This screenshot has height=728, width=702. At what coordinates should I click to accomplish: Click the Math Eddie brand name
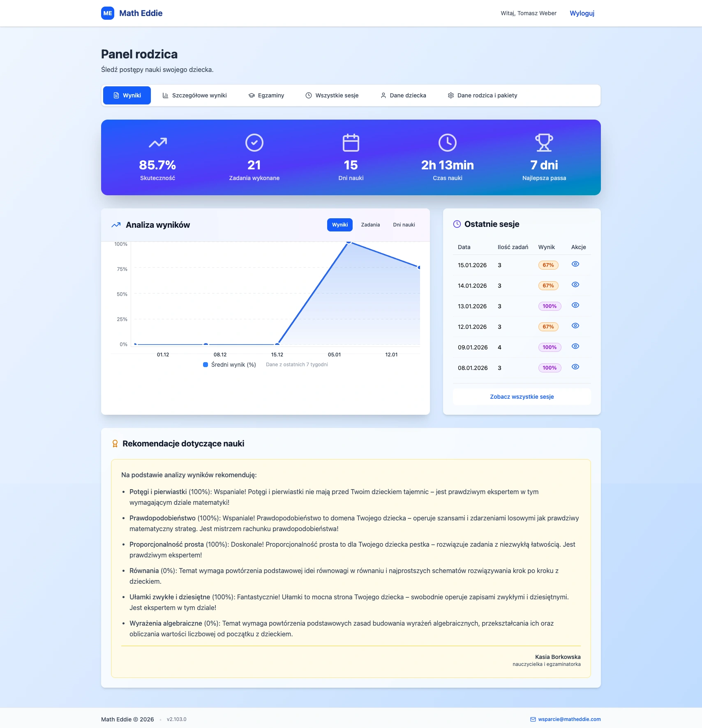pos(141,13)
